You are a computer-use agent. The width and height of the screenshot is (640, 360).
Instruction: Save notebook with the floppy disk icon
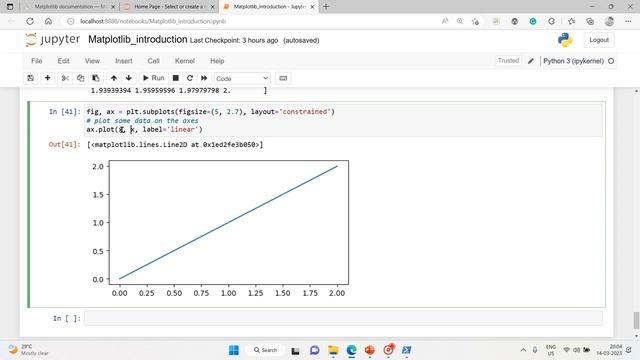click(x=31, y=78)
